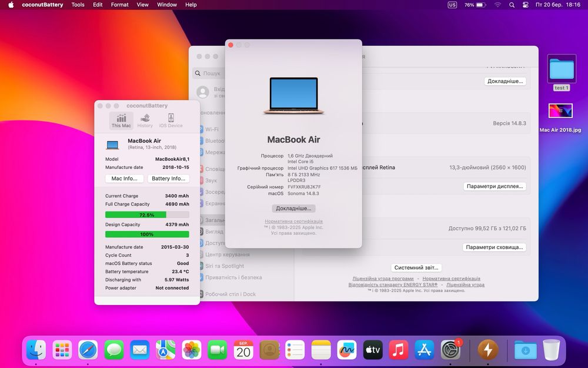588x368 pixels.
Task: Open Spotlight search in menu bar
Action: click(x=512, y=5)
